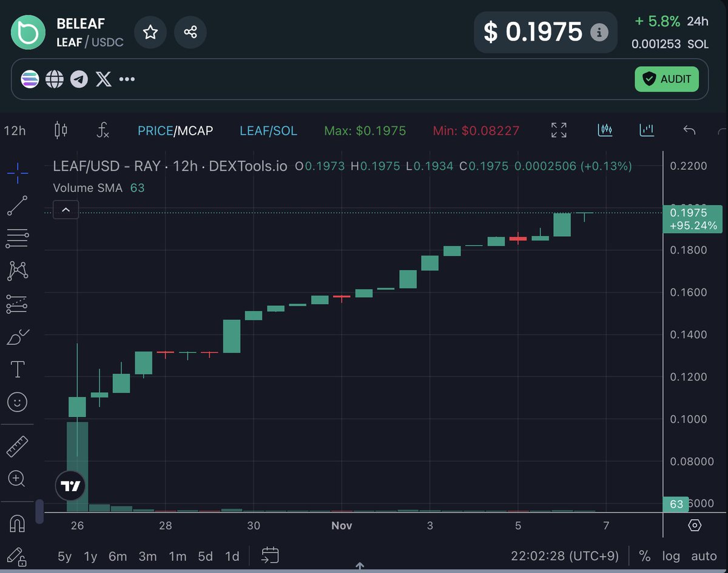Select the ruler measure tool

pyautogui.click(x=17, y=446)
